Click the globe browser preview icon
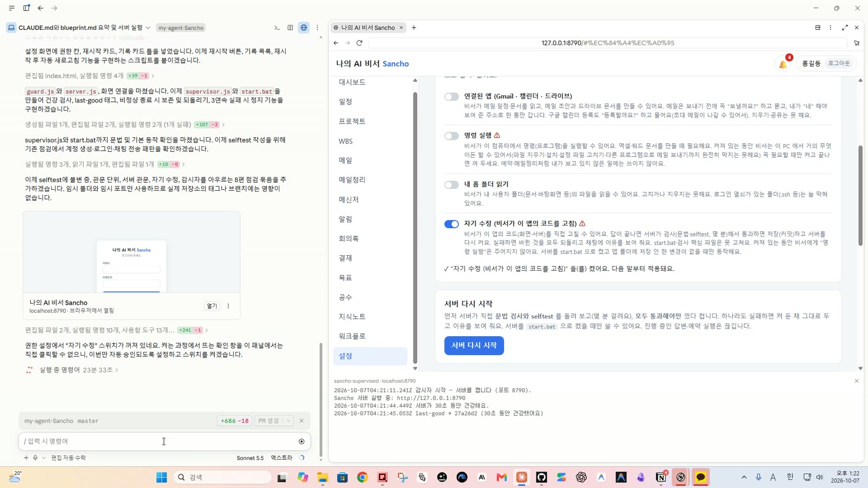Screen dimensions: 868x488 pyautogui.click(x=304, y=28)
